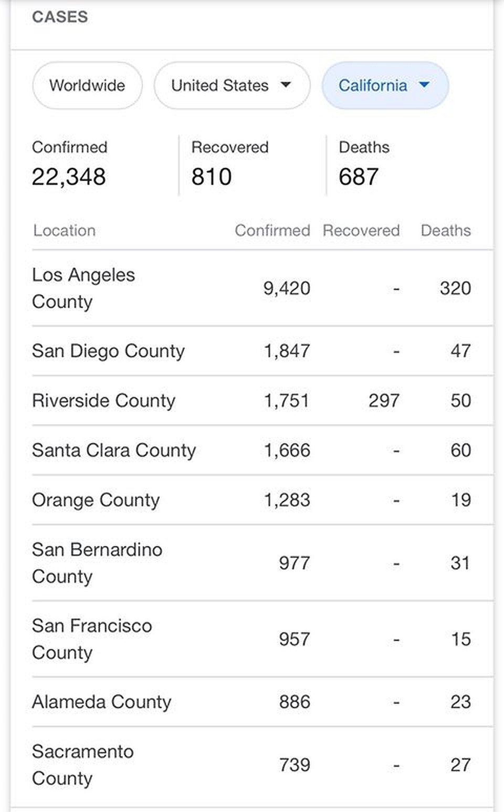Click the statewide Confirmed total 22,348
This screenshot has height=812, width=504.
click(x=69, y=177)
